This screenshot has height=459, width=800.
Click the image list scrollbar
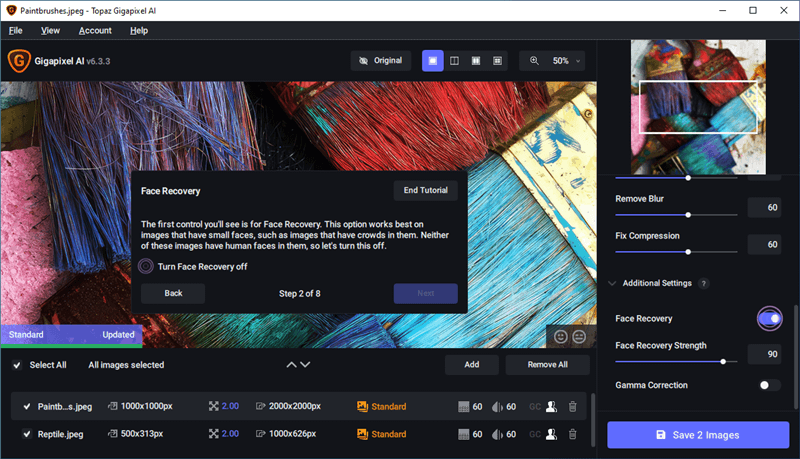(592, 419)
